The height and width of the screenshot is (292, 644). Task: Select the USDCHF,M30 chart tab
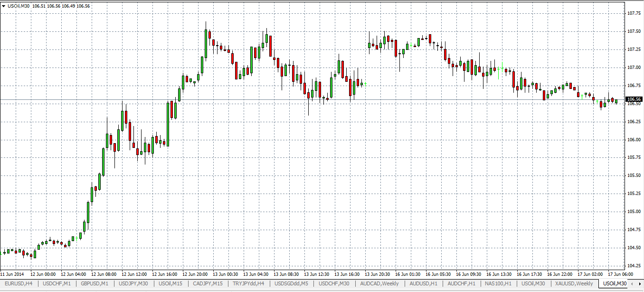(x=334, y=283)
